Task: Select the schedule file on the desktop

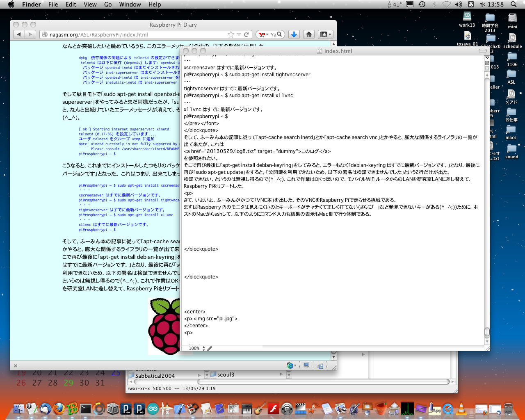Action: coord(512,40)
